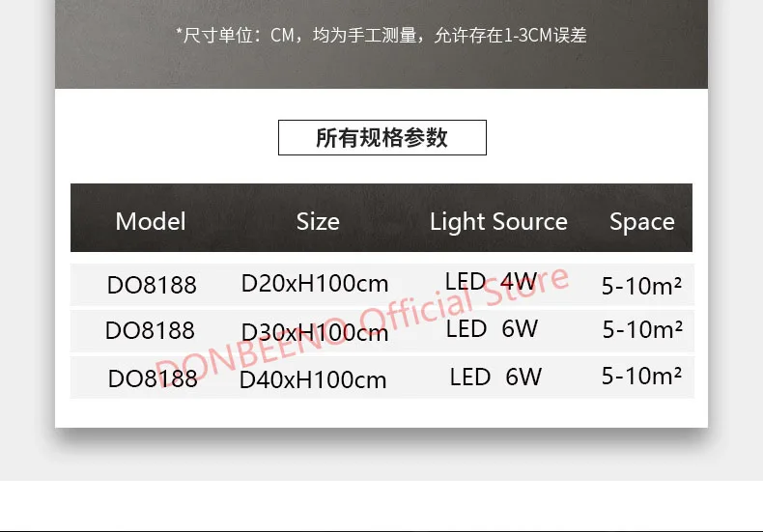
Task: Select DO8188 in the D40xH100cm row
Action: [x=153, y=379]
